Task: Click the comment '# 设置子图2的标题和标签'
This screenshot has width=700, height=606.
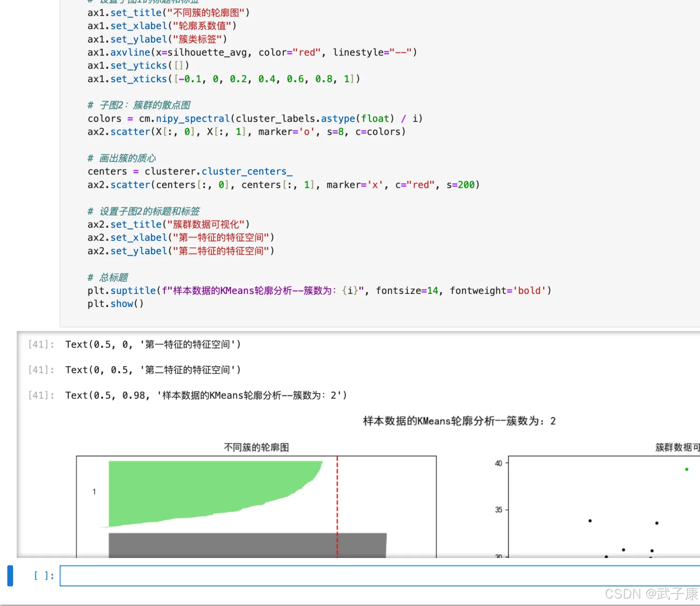Action: click(x=144, y=211)
